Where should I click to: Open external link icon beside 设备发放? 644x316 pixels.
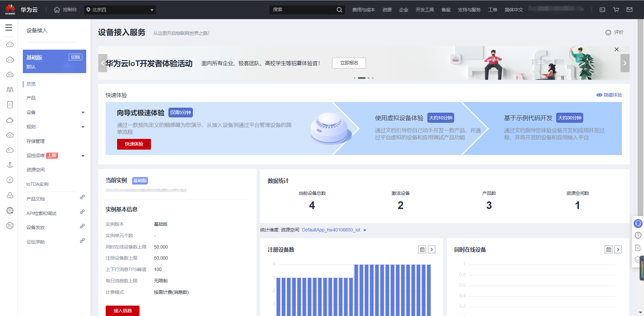tap(82, 226)
